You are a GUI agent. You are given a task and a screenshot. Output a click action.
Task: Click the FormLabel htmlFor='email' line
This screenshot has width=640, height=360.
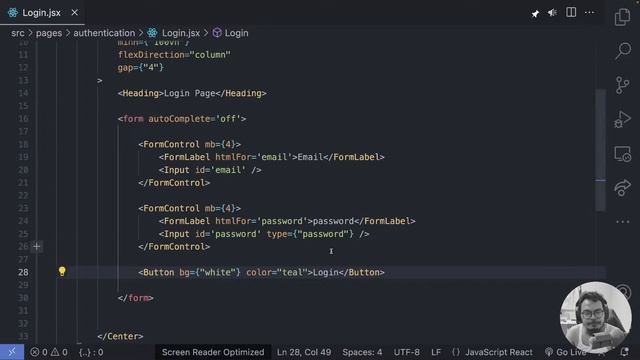[x=271, y=157]
